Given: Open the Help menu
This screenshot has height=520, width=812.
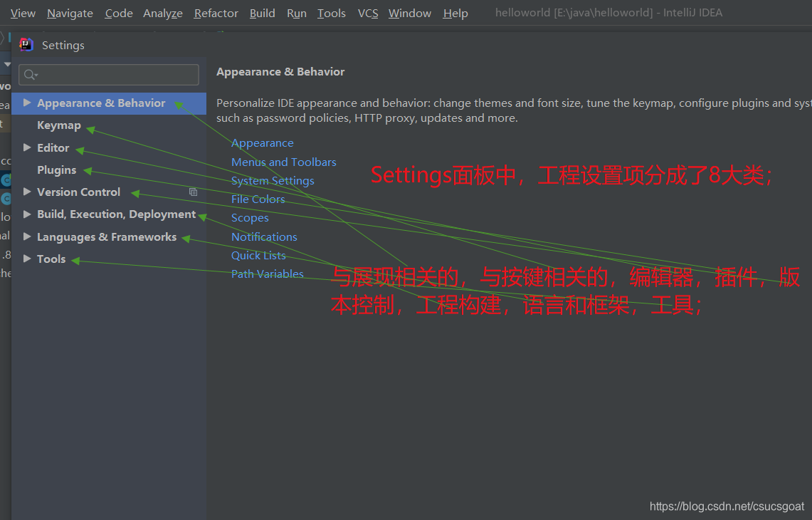Looking at the screenshot, I should [x=455, y=13].
